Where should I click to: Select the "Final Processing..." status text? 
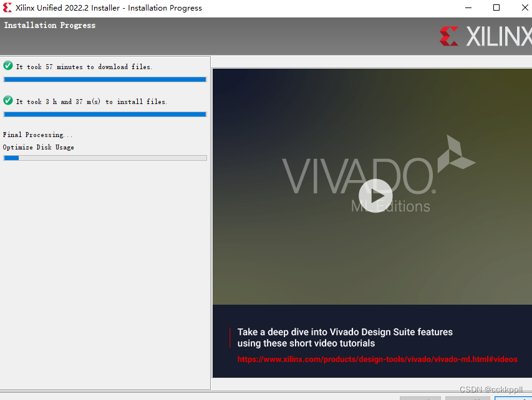[37, 135]
